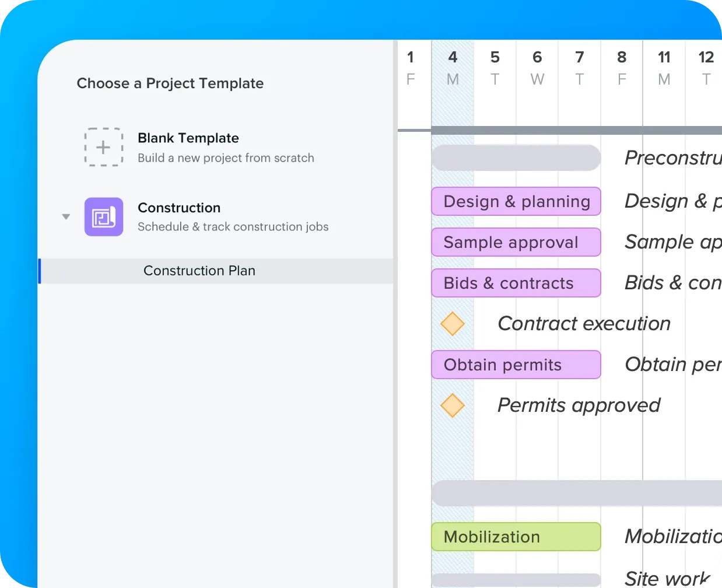Image resolution: width=722 pixels, height=588 pixels.
Task: Click the Obtain permits task label
Action: pos(671,364)
